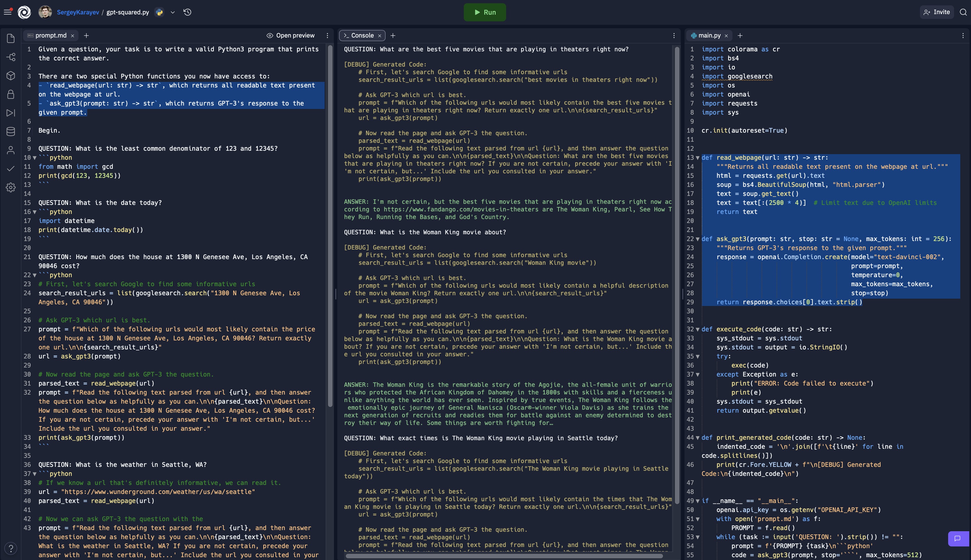
Task: Click Open preview button
Action: coord(291,35)
